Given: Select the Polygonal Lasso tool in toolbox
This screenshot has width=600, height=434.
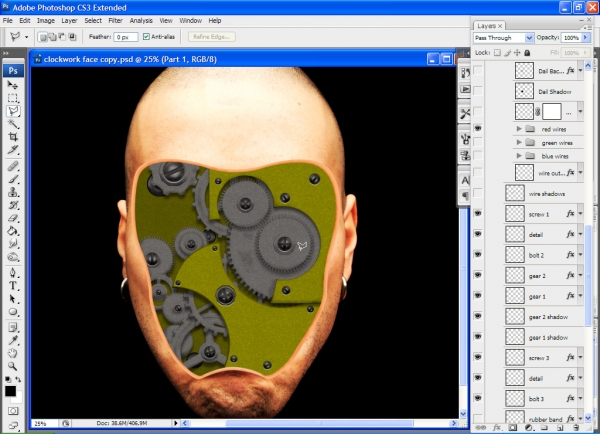Looking at the screenshot, I should click(x=13, y=111).
